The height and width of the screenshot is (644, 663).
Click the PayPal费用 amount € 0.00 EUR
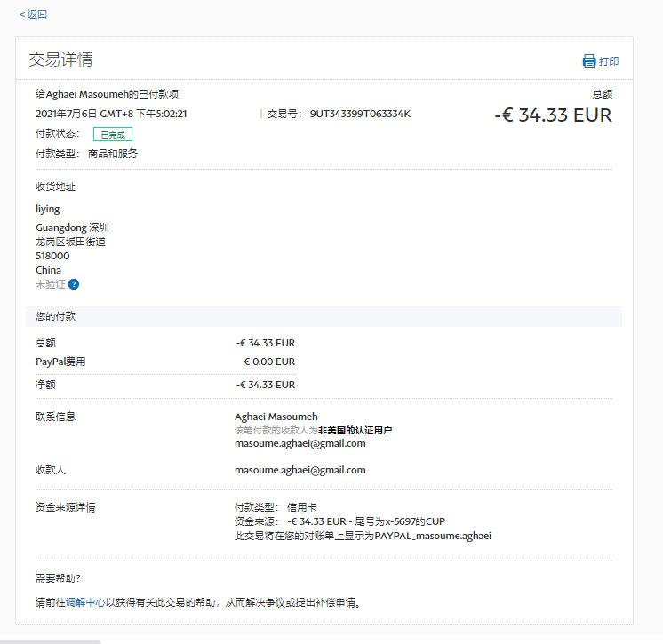(x=269, y=362)
